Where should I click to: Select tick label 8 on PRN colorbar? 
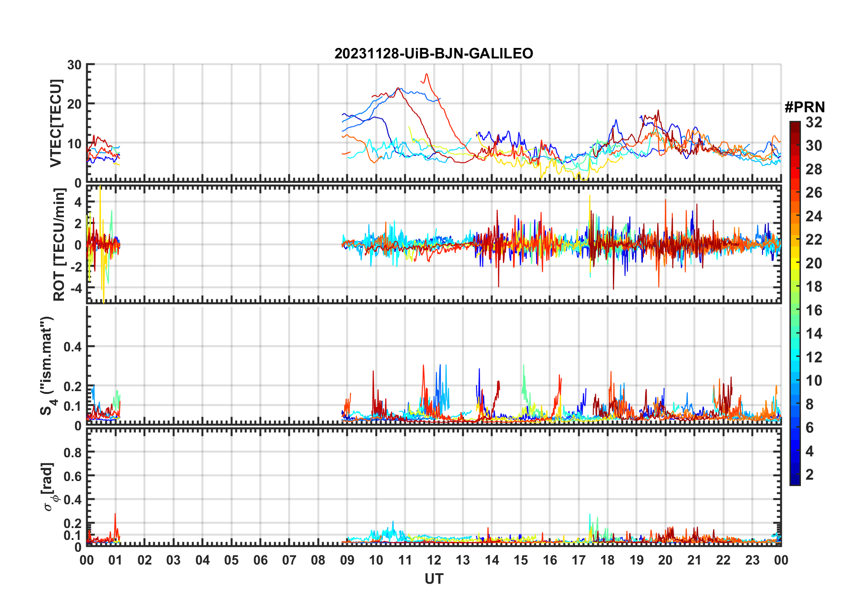point(810,404)
